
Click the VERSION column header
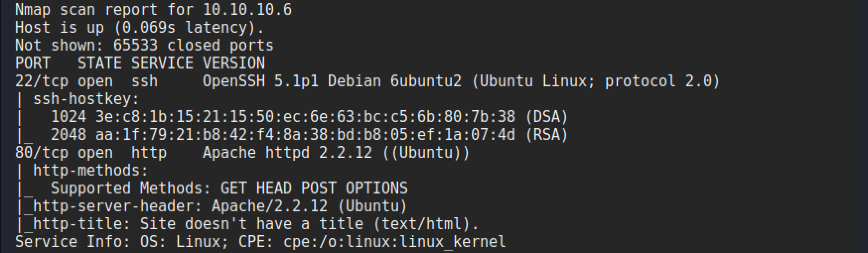pyautogui.click(x=233, y=63)
